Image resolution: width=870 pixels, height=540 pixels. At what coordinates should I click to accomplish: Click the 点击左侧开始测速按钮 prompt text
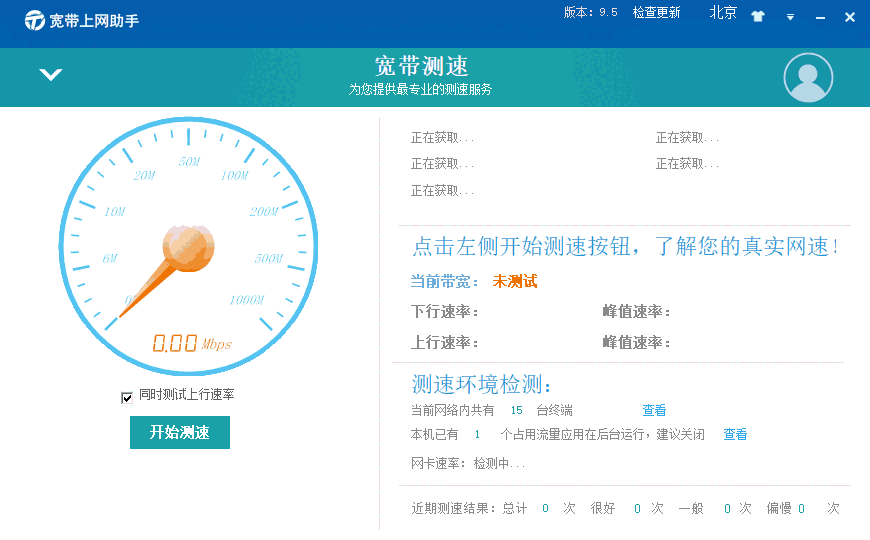click(624, 246)
